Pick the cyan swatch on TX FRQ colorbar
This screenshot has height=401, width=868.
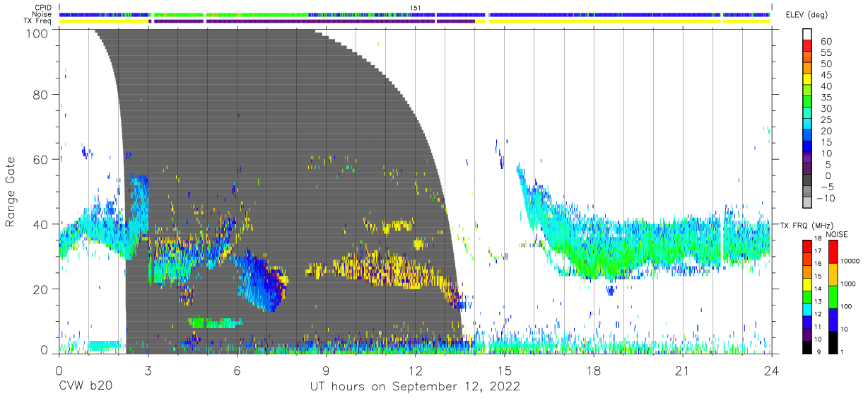tap(807, 310)
